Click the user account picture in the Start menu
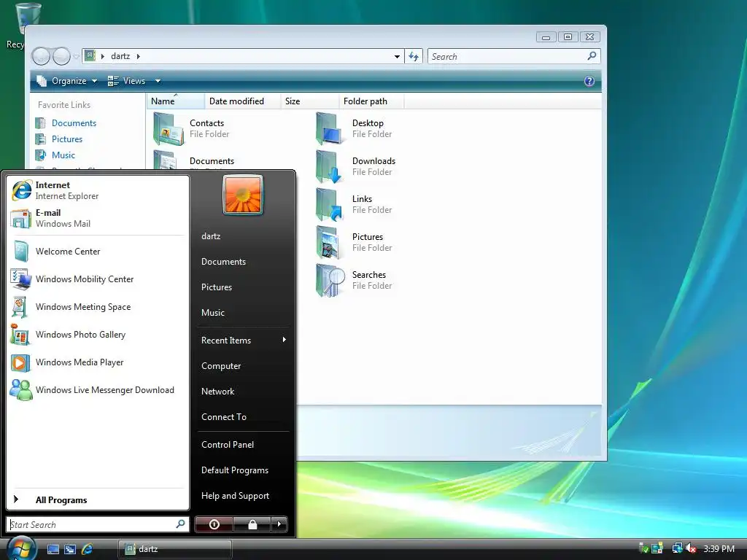Image resolution: width=747 pixels, height=560 pixels. click(x=243, y=195)
